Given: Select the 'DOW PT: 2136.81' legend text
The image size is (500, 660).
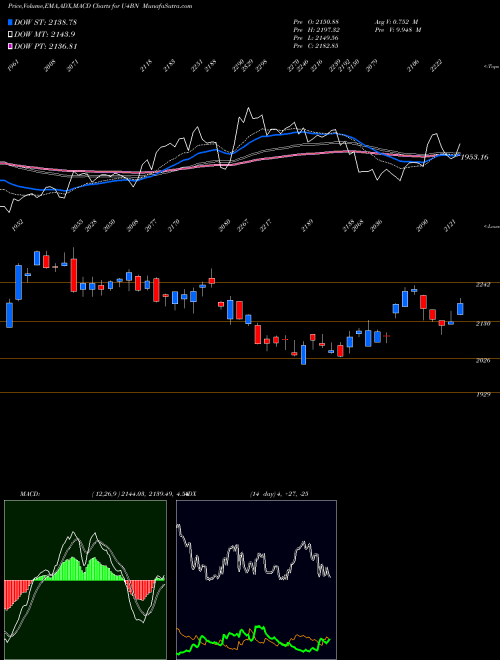Looking at the screenshot, I should [x=46, y=46].
